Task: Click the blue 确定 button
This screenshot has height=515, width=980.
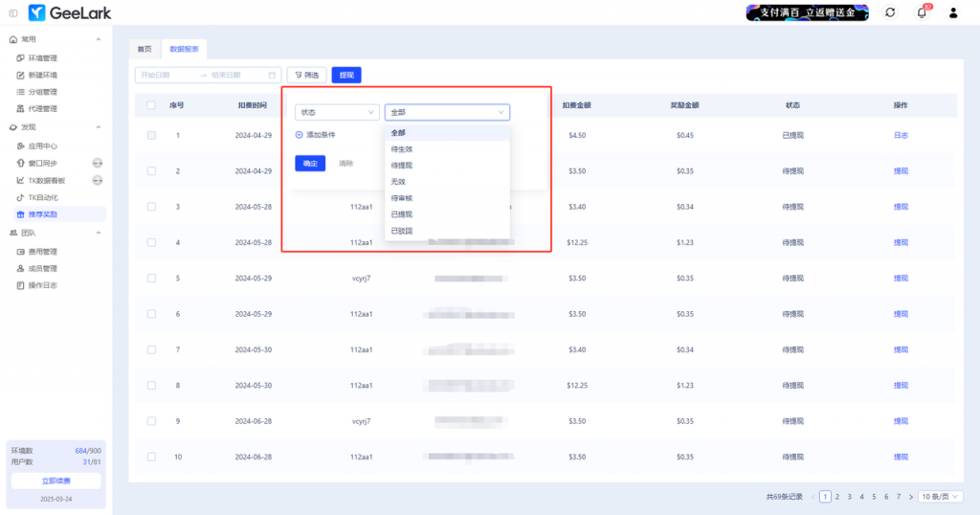Action: point(310,164)
